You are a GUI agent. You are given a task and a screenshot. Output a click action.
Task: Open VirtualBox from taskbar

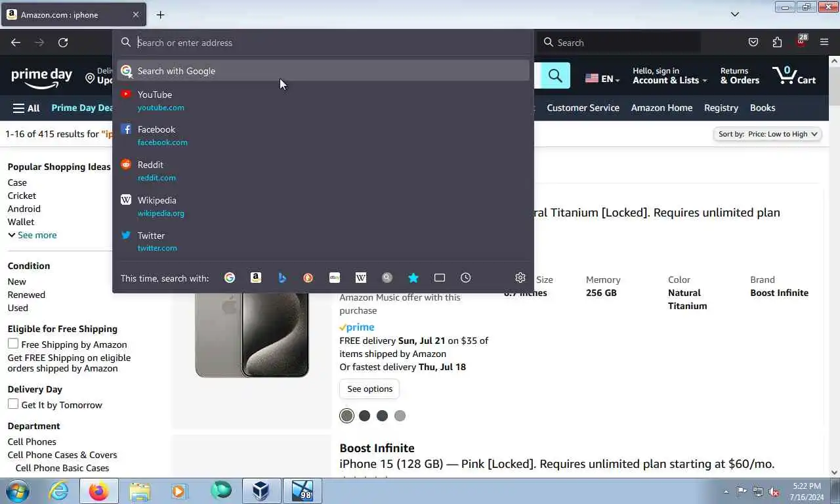[x=261, y=491]
